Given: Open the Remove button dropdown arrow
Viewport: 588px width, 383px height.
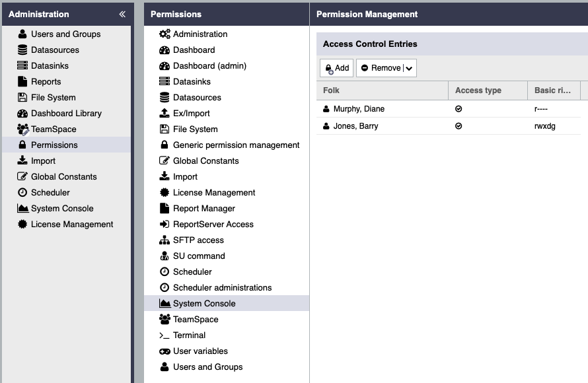Looking at the screenshot, I should pyautogui.click(x=409, y=68).
